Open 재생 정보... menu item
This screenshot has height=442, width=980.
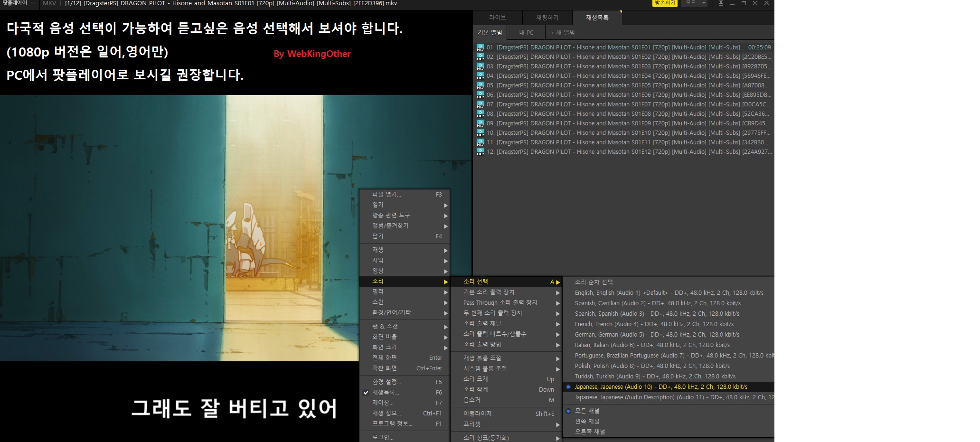point(405,414)
